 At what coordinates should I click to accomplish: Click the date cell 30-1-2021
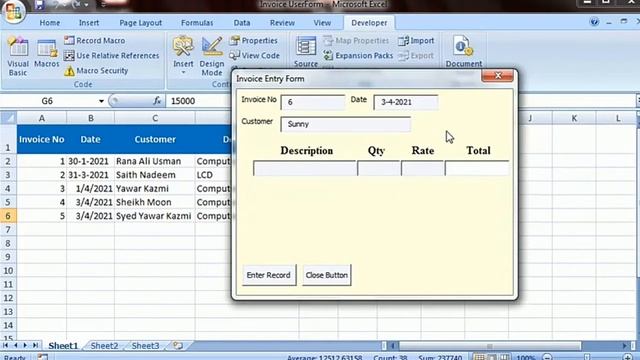click(x=91, y=161)
